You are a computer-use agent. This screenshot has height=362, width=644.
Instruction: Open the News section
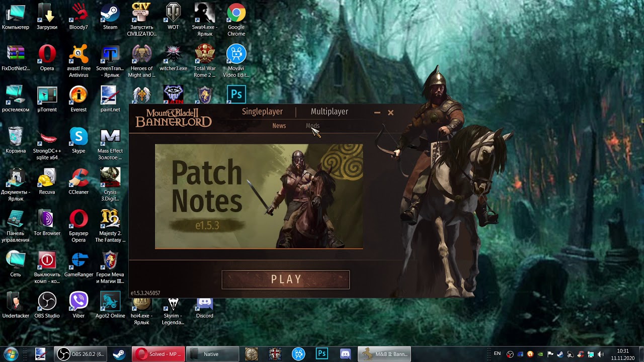coord(279,126)
